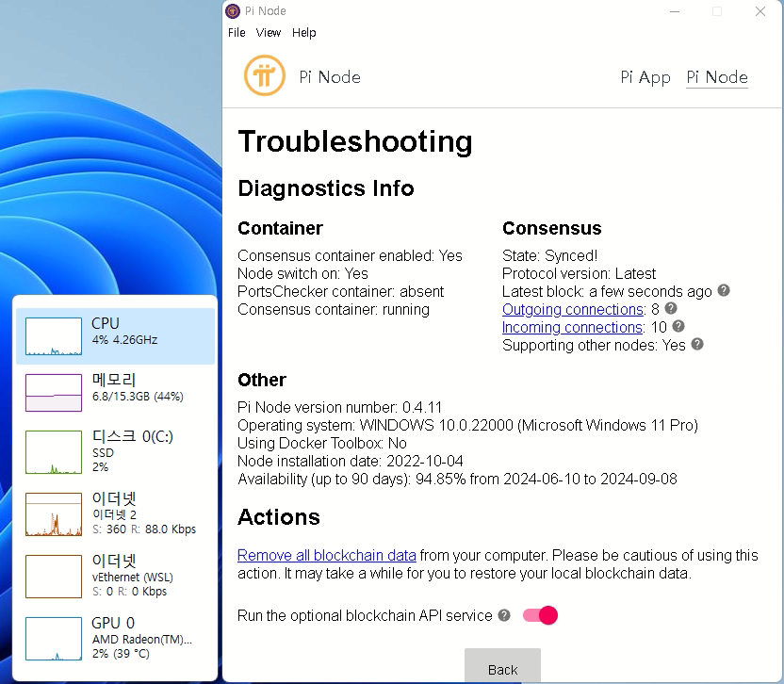Click 'Node switch on: Yes' text
This screenshot has height=684, width=784.
click(x=302, y=273)
